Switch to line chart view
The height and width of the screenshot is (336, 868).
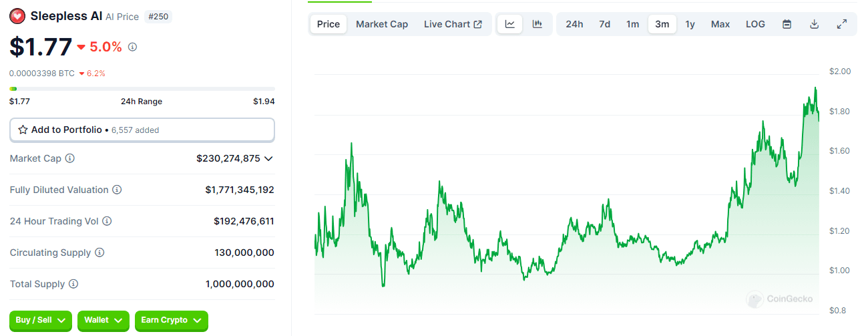[x=510, y=24]
